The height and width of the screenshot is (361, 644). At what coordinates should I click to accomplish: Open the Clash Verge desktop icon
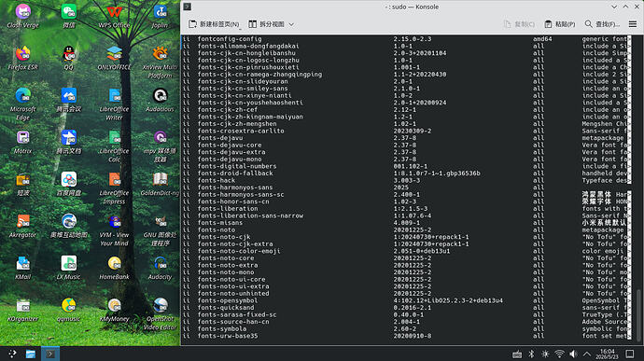pos(23,12)
